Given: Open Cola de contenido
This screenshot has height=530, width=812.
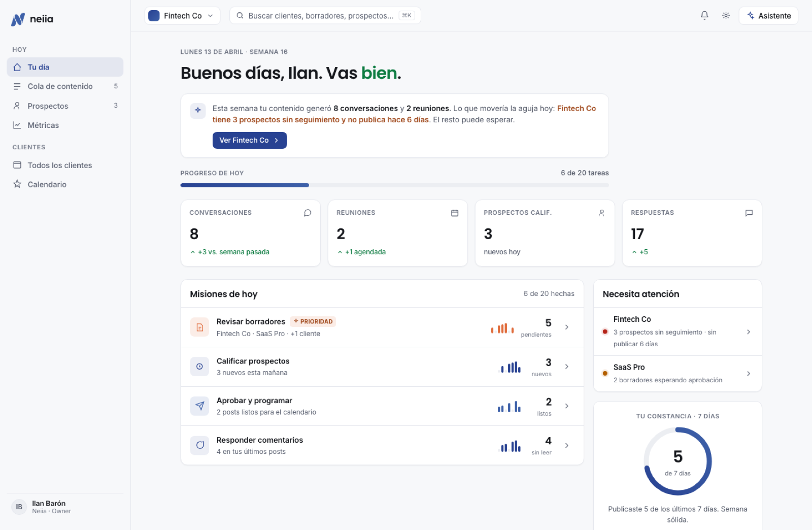Looking at the screenshot, I should coord(65,86).
